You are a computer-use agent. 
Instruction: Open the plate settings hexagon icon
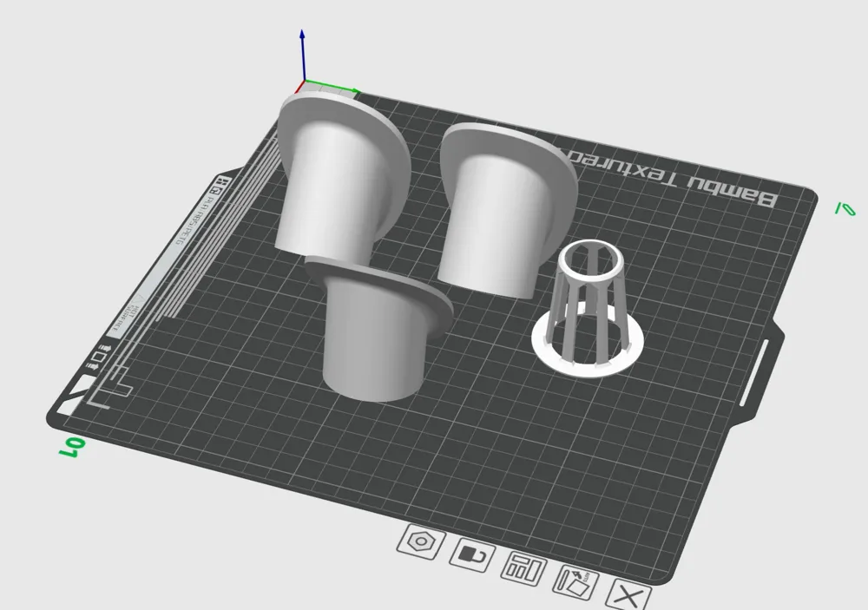point(420,540)
